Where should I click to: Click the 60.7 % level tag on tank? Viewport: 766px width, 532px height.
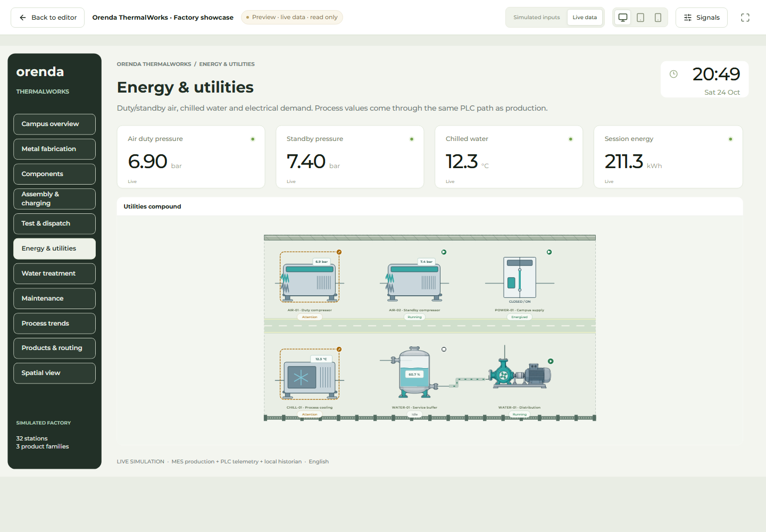pyautogui.click(x=414, y=375)
